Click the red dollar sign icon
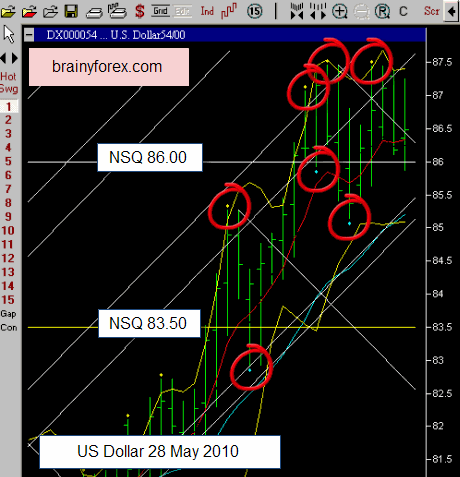 pyautogui.click(x=140, y=12)
